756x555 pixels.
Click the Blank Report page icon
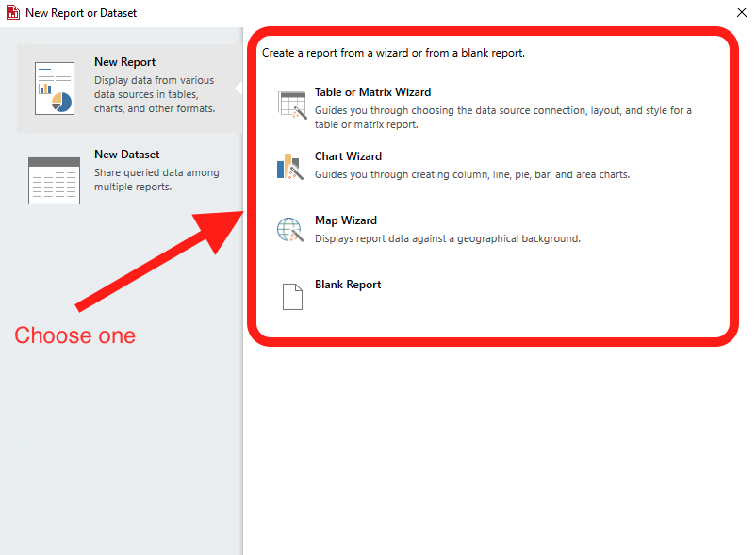292,295
